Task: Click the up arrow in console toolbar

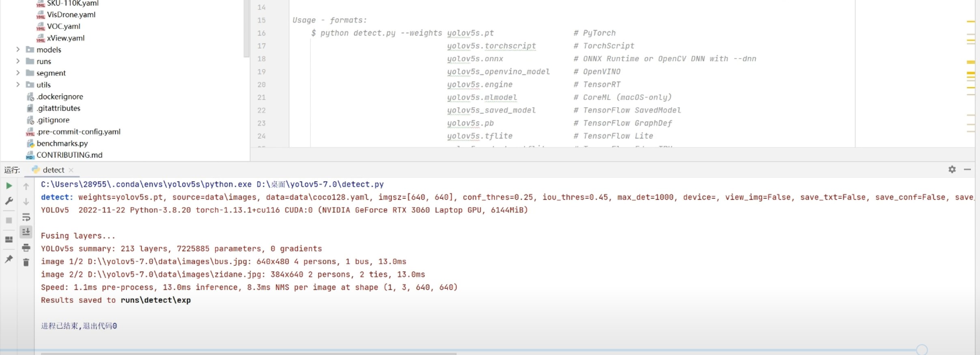Action: click(26, 186)
